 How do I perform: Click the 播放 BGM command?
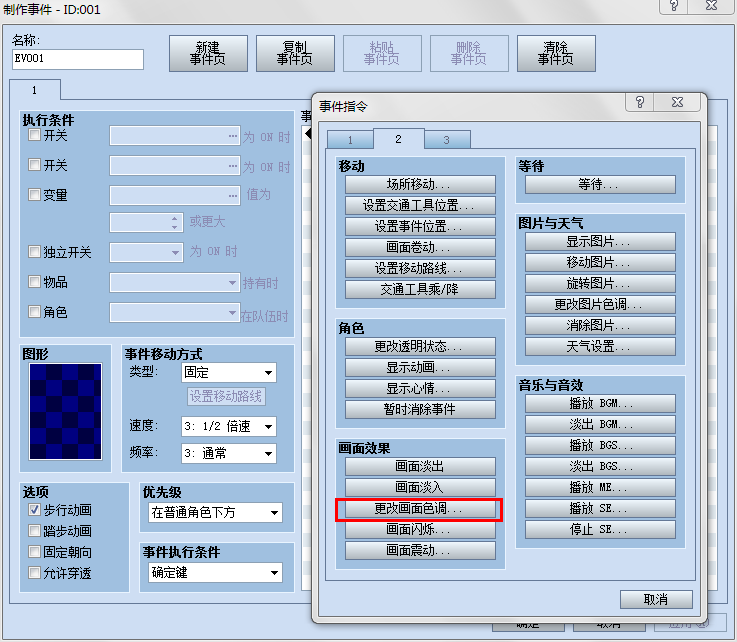600,404
